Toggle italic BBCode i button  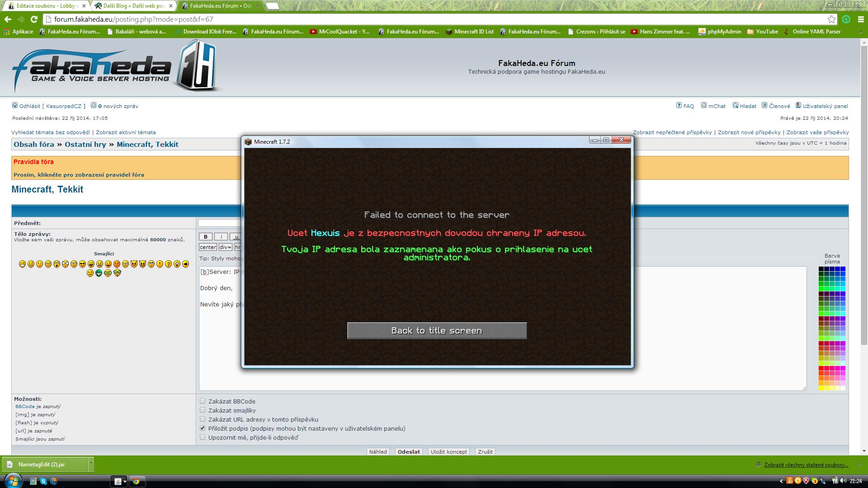pos(221,237)
